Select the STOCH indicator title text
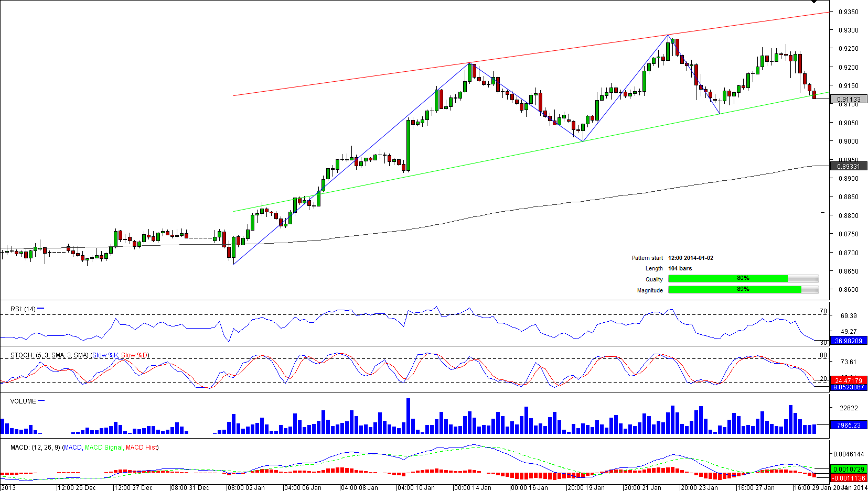The image size is (868, 491). pos(49,355)
